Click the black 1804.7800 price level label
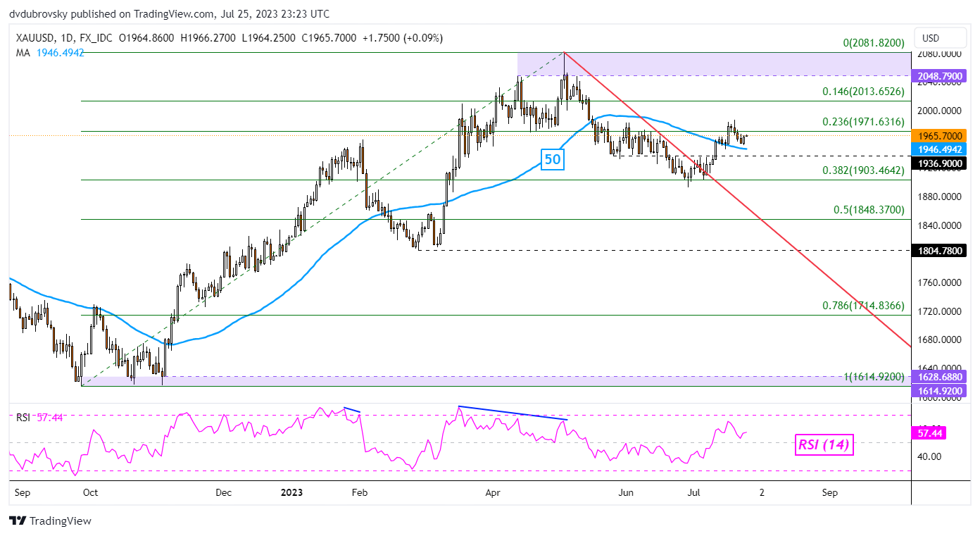 click(x=940, y=250)
